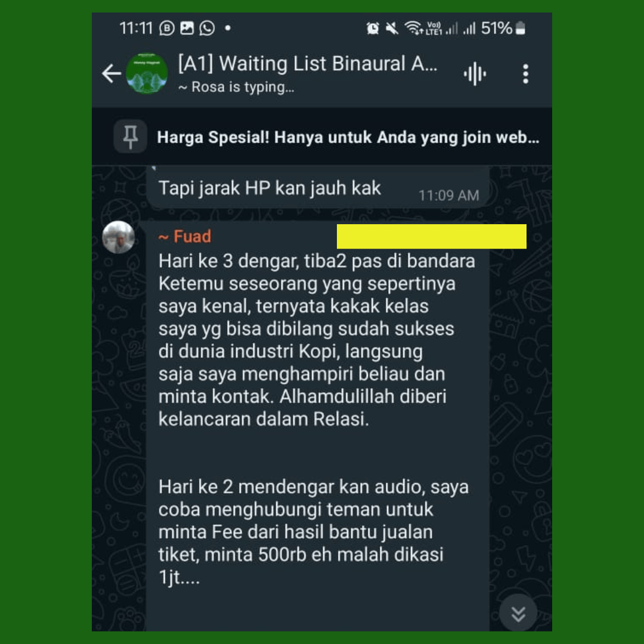Image resolution: width=644 pixels, height=644 pixels.
Task: Tap the back arrow to leave chat
Action: point(112,74)
